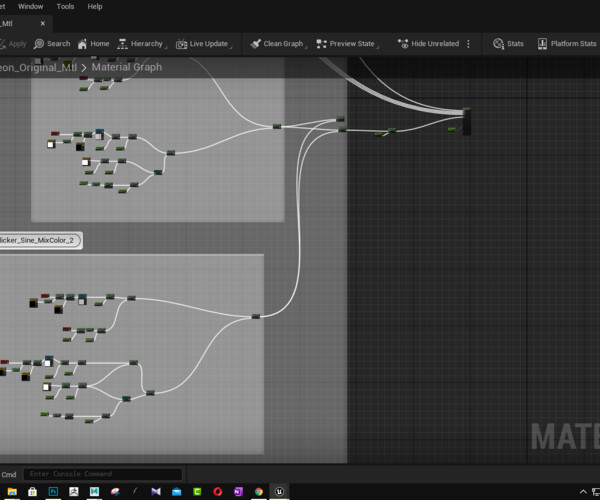Switch to Photoshop in the taskbar
Image resolution: width=600 pixels, height=500 pixels.
pyautogui.click(x=53, y=492)
